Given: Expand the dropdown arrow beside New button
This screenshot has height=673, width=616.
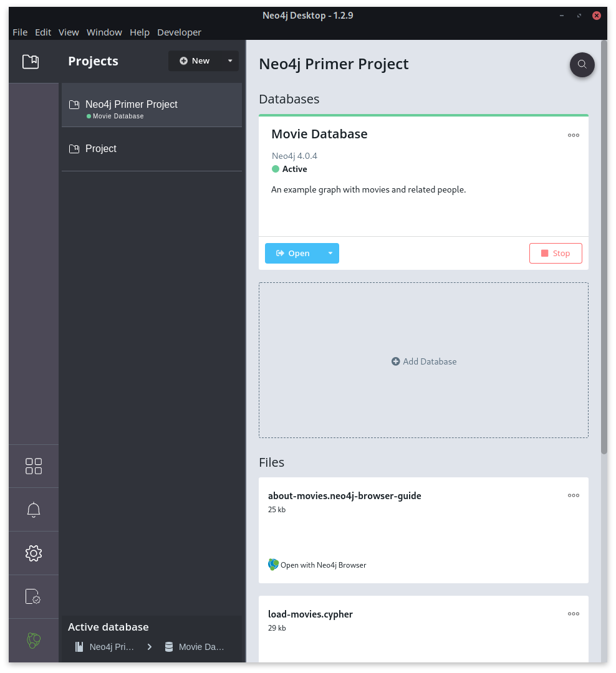Looking at the screenshot, I should (230, 61).
